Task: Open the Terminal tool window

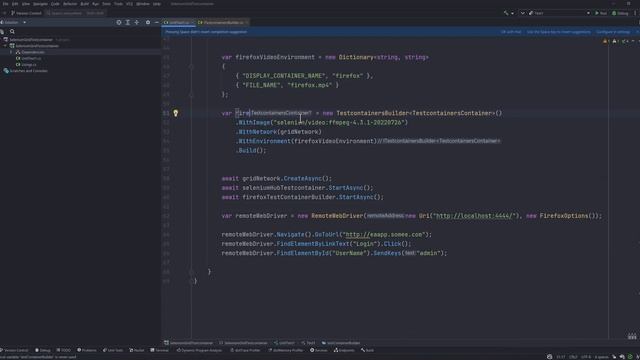Action: [x=159, y=350]
